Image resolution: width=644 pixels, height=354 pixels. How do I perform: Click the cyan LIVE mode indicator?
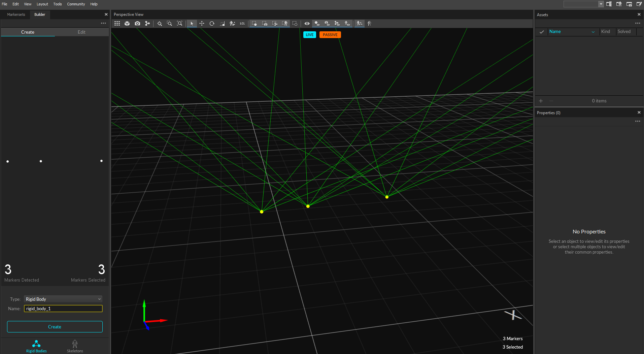(309, 35)
